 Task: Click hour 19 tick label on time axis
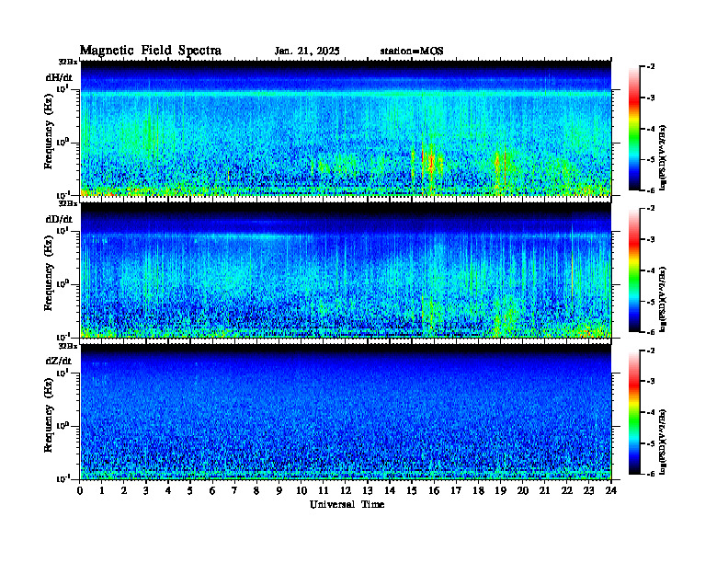click(x=500, y=491)
